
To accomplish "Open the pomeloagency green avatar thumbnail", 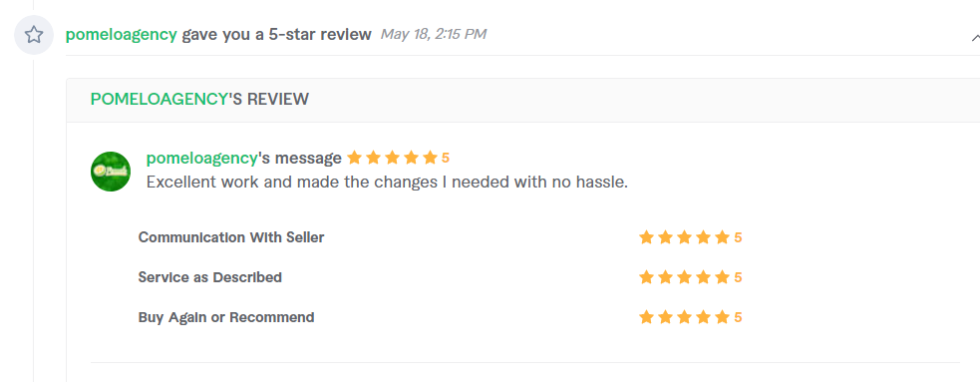I will tap(111, 172).
